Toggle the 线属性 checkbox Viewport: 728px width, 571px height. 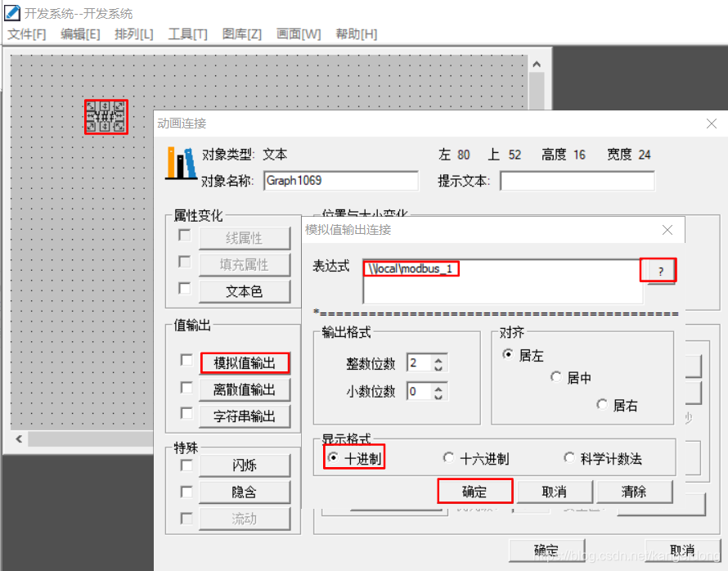(x=184, y=235)
